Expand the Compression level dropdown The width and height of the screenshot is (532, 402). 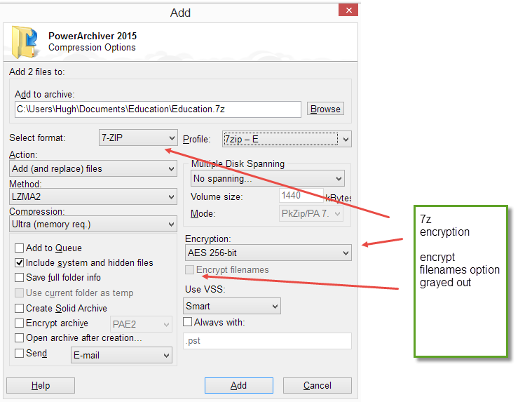(x=93, y=224)
